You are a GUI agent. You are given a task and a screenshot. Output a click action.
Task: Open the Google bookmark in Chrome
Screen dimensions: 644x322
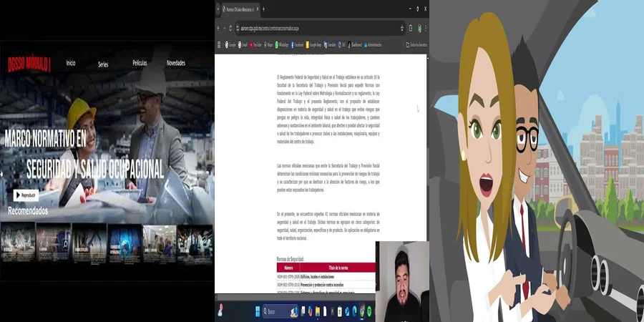230,45
